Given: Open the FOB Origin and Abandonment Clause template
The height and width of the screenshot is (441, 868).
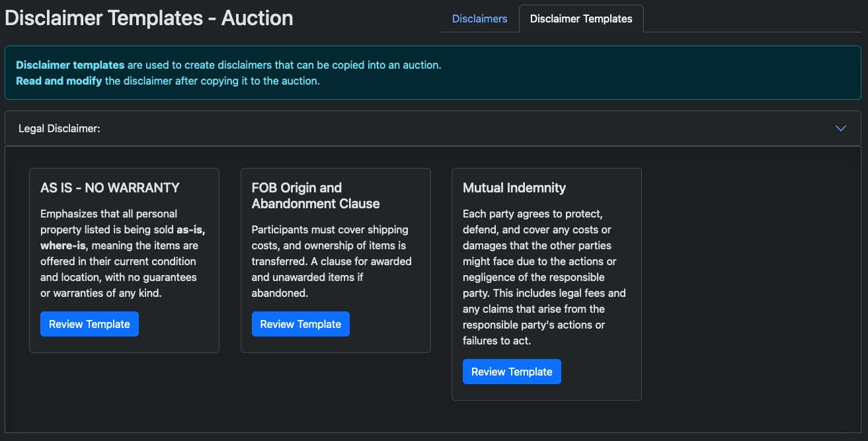Looking at the screenshot, I should click(300, 323).
